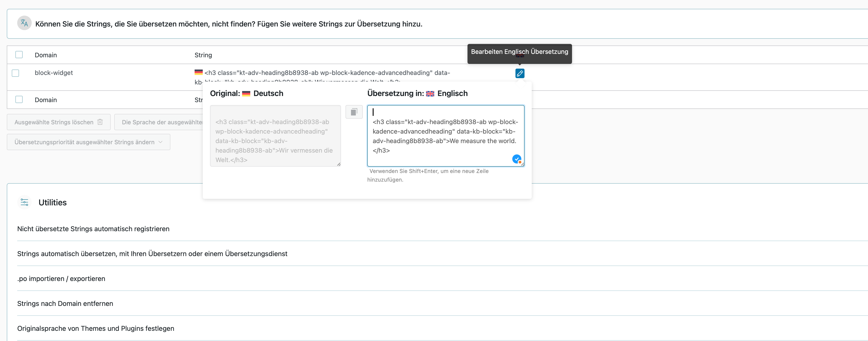This screenshot has width=868, height=341.
Task: Click the 'Domain' footer column label
Action: pos(46,100)
